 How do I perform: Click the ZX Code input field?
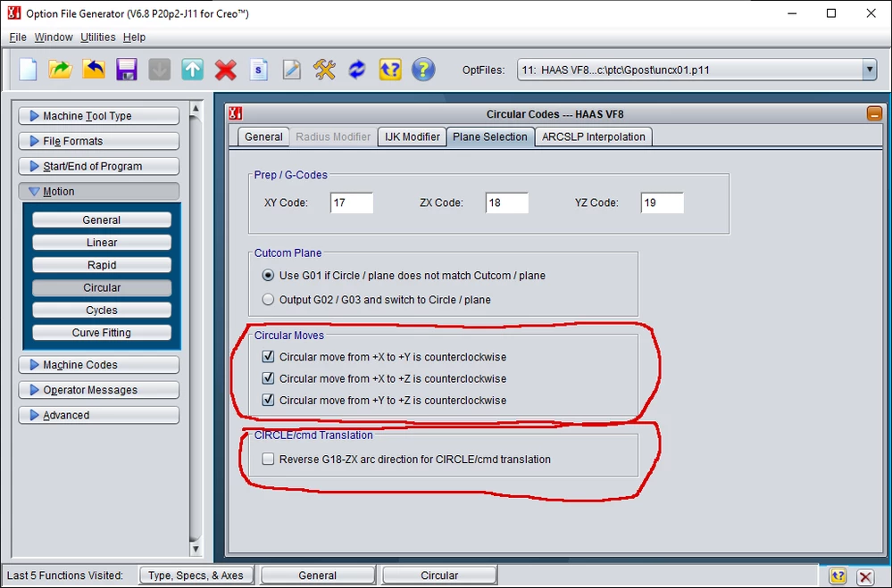coord(507,203)
